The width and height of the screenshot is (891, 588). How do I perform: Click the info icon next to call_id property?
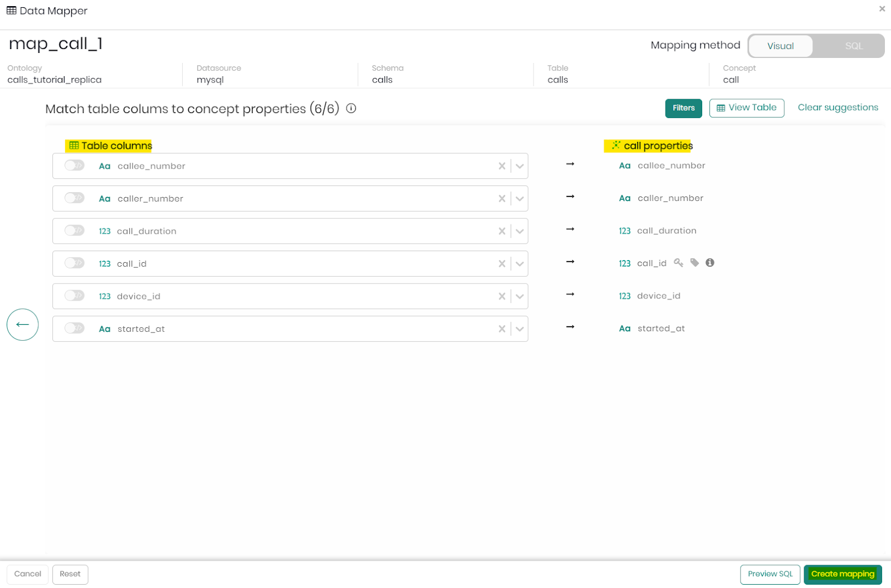click(710, 263)
